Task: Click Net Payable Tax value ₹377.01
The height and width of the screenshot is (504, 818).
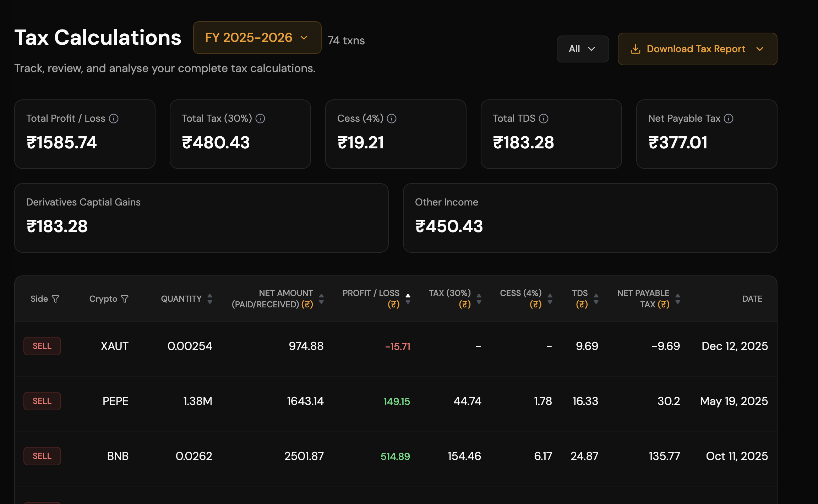Action: point(678,143)
